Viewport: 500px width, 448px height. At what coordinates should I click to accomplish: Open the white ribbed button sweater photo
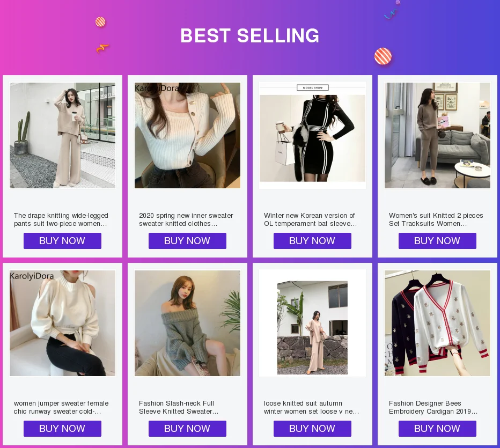(x=188, y=135)
